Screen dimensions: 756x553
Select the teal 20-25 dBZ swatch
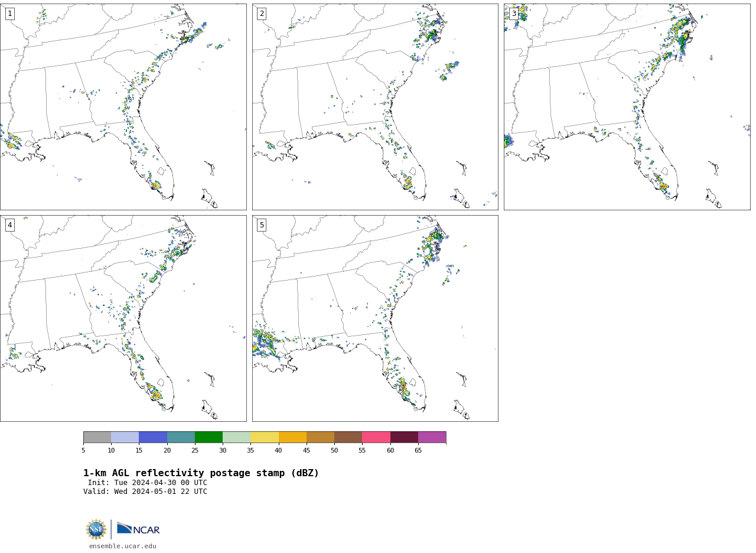(181, 437)
